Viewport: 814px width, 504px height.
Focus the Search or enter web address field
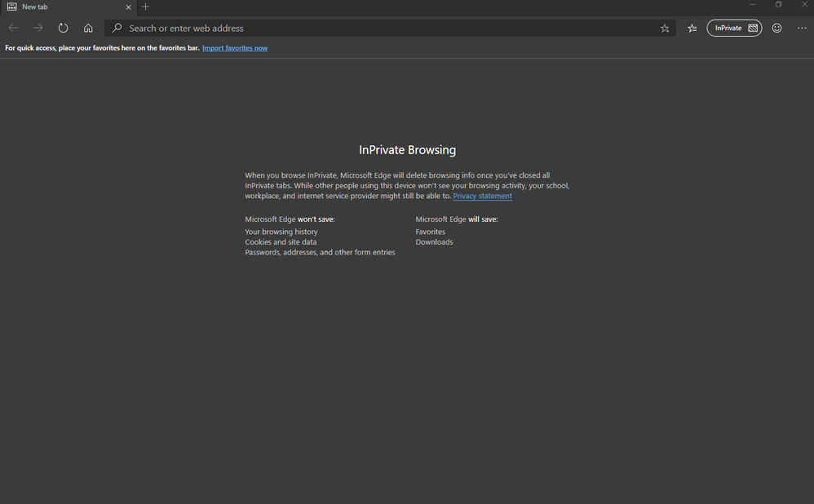point(389,28)
